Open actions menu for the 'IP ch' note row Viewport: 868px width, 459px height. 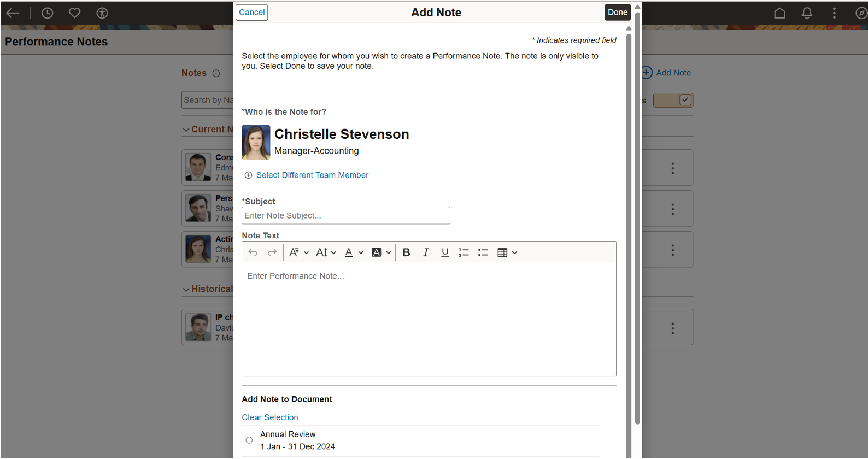click(673, 328)
